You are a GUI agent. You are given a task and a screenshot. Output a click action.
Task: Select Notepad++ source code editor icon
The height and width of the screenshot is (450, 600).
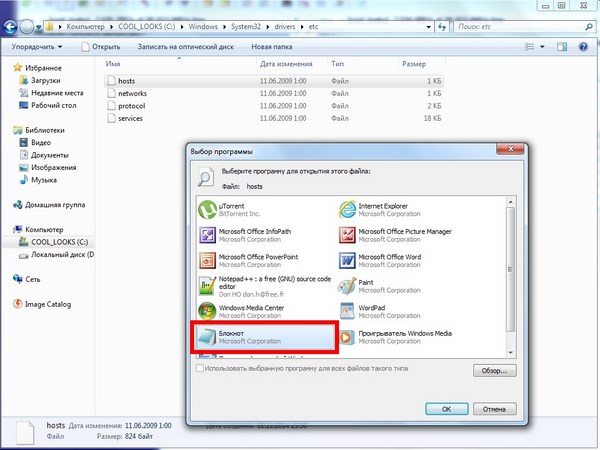pos(208,285)
